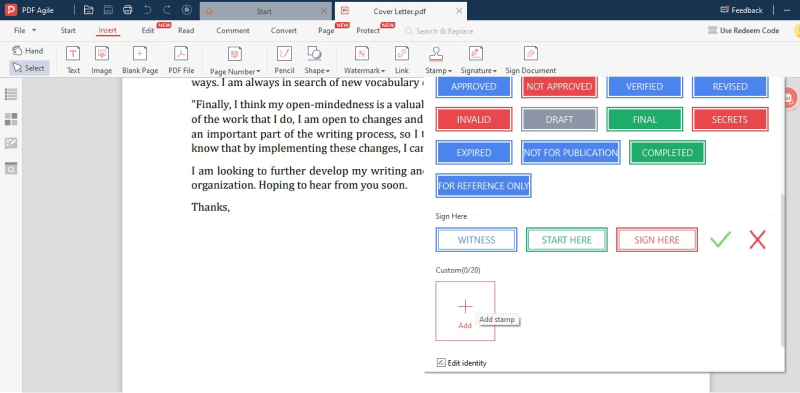800x393 pixels.
Task: Pick the red X cross stamp
Action: [x=758, y=239]
